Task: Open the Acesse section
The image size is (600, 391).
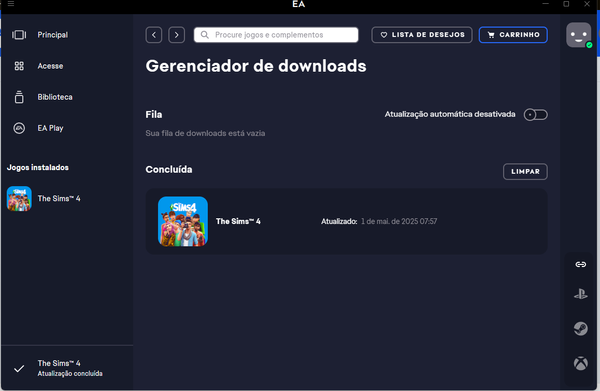Action: [x=50, y=66]
